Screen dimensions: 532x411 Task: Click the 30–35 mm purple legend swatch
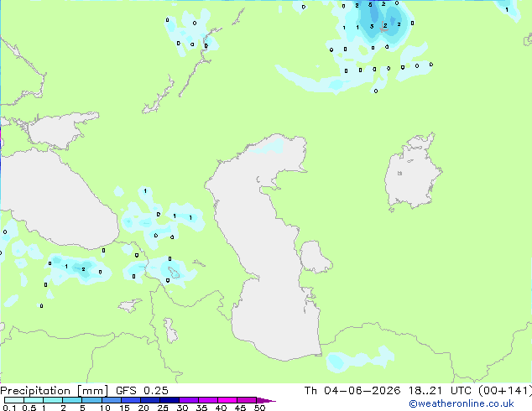[x=189, y=400]
